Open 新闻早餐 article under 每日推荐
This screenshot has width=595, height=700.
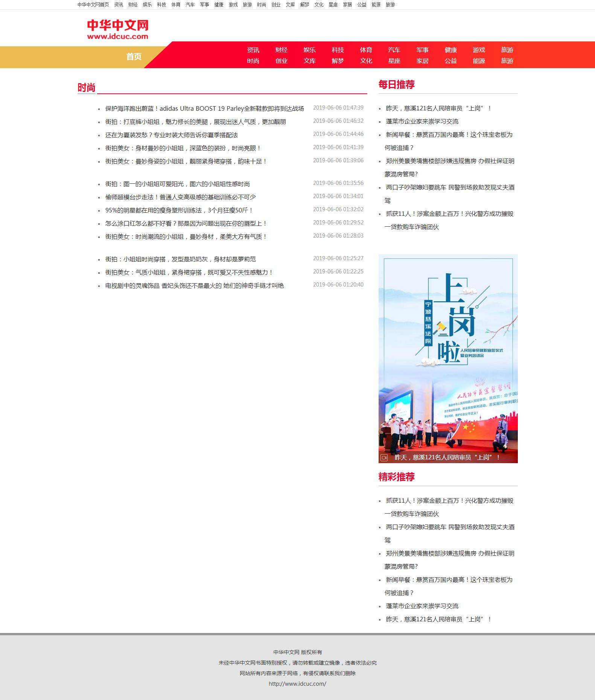click(x=449, y=134)
